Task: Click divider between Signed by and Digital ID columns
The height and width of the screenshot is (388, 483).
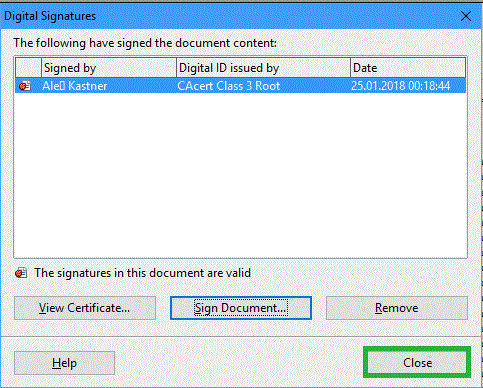Action: pyautogui.click(x=176, y=68)
